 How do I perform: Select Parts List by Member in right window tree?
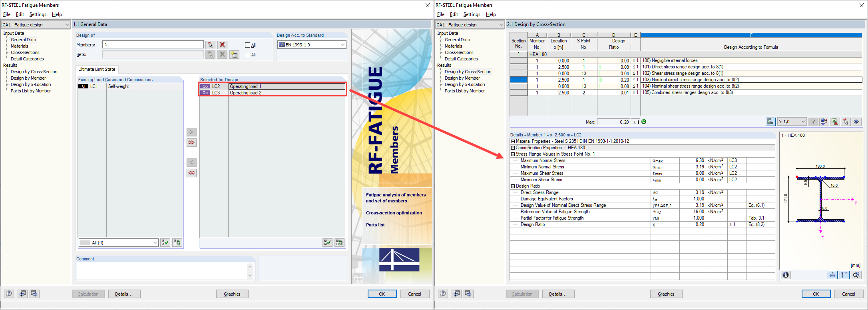(465, 91)
